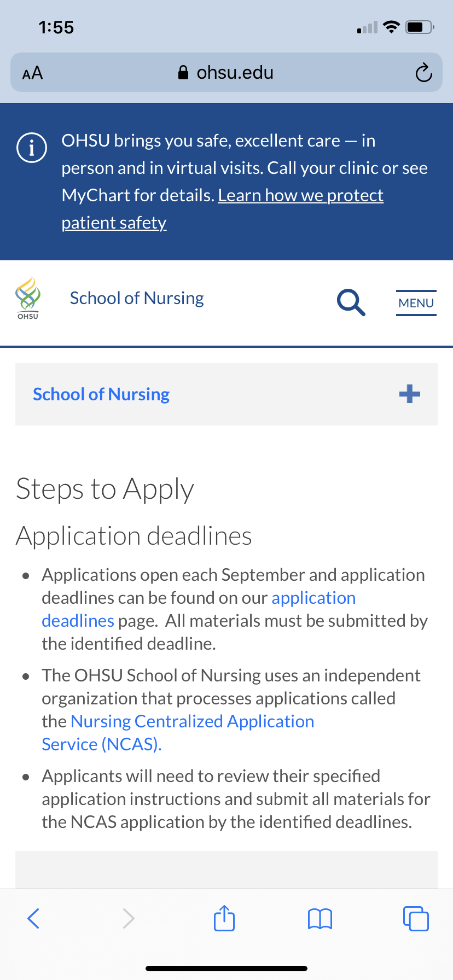Tap the info circle icon in banner
453x980 pixels.
[32, 148]
